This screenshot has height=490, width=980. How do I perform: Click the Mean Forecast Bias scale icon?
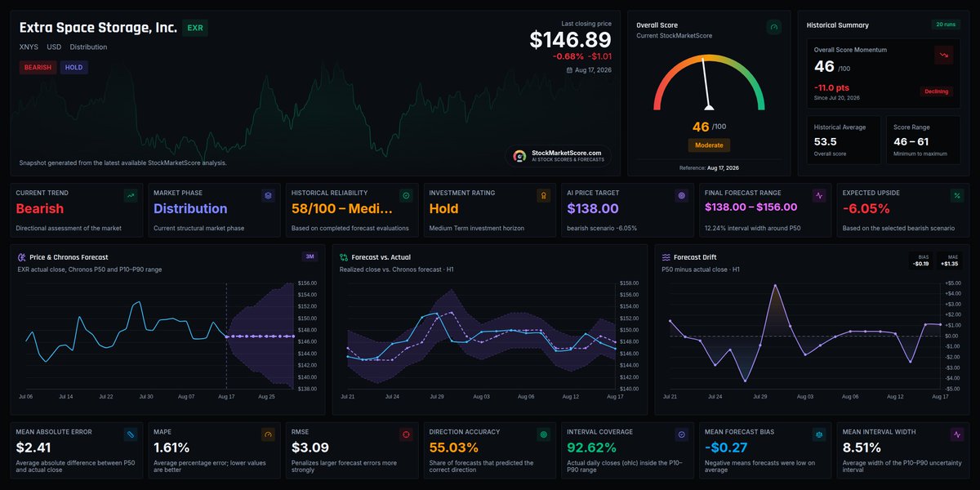[x=819, y=434]
